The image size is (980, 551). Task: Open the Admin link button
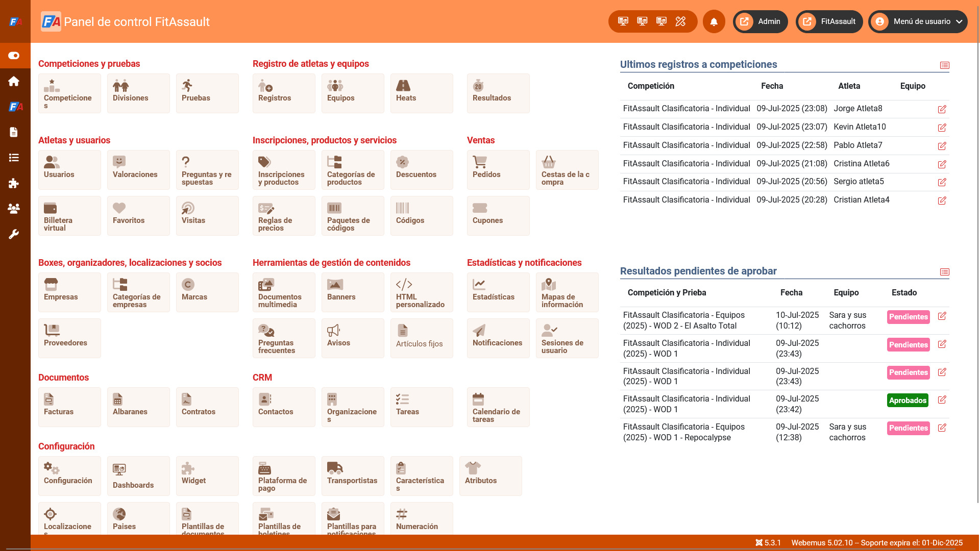pyautogui.click(x=761, y=21)
